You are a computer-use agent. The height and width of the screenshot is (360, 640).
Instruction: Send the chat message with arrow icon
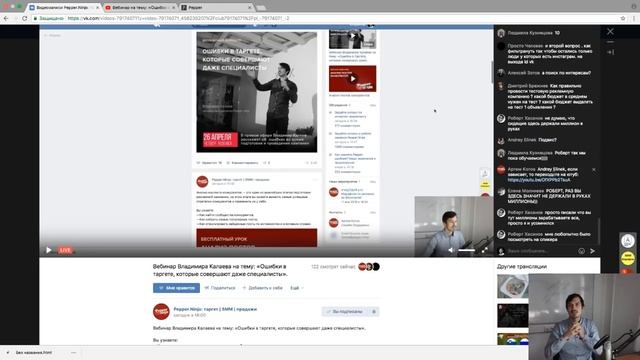click(592, 251)
